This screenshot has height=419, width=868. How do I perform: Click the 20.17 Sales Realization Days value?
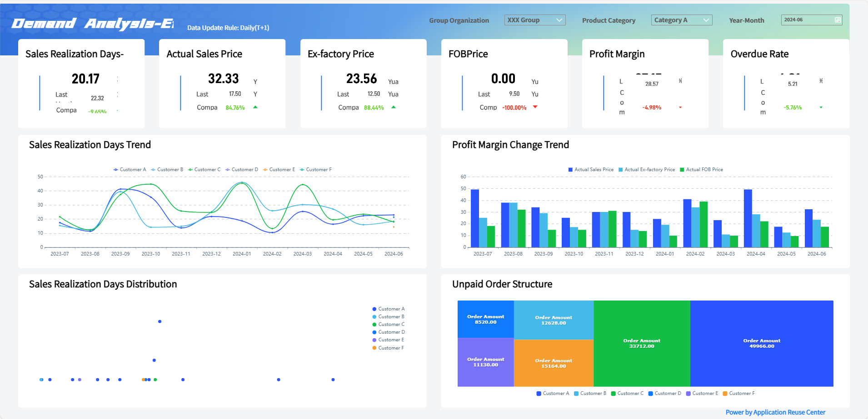pos(85,79)
